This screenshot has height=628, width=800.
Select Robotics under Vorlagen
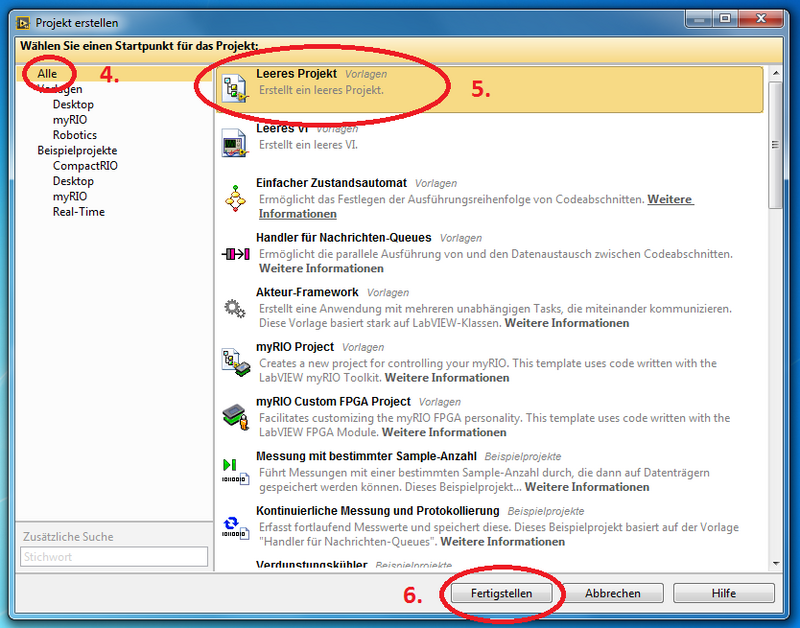tap(75, 135)
